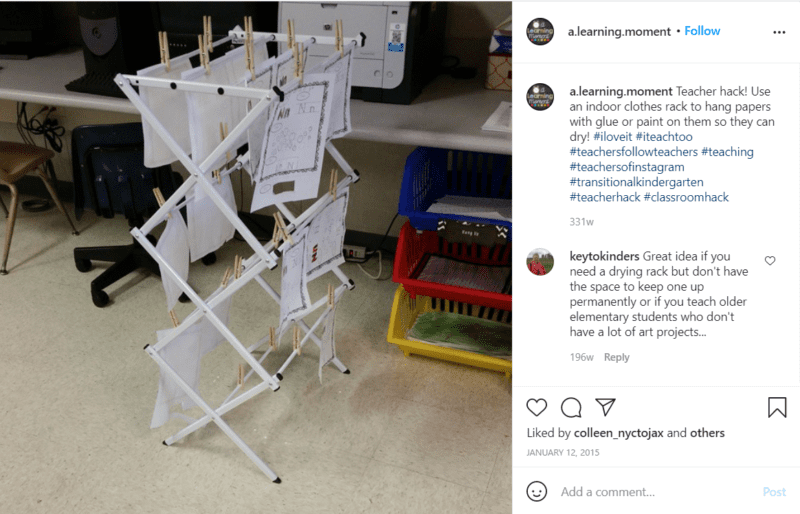Open the #transitionalkindergarten hashtag

click(x=636, y=182)
